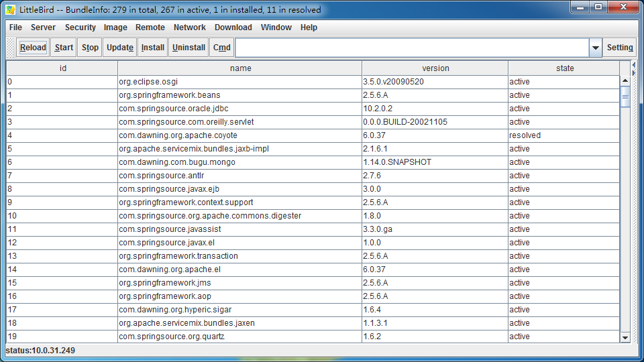Open the Help menu
The height and width of the screenshot is (362, 644).
[309, 27]
